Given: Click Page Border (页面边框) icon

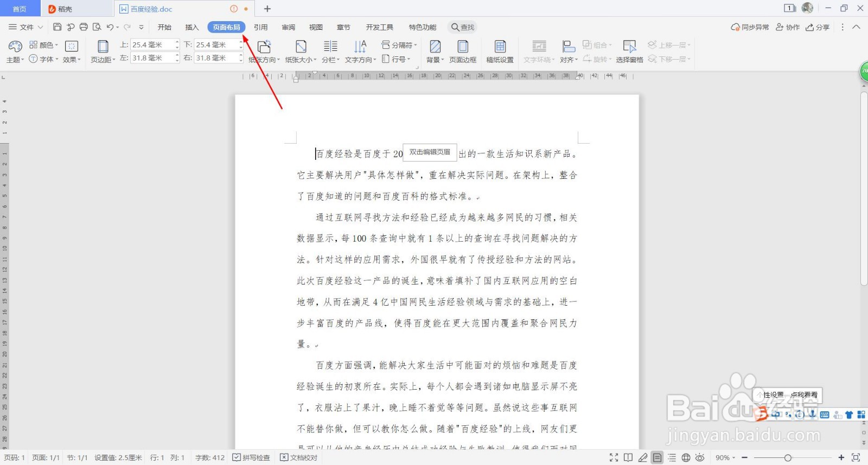Looking at the screenshot, I should pyautogui.click(x=463, y=47).
